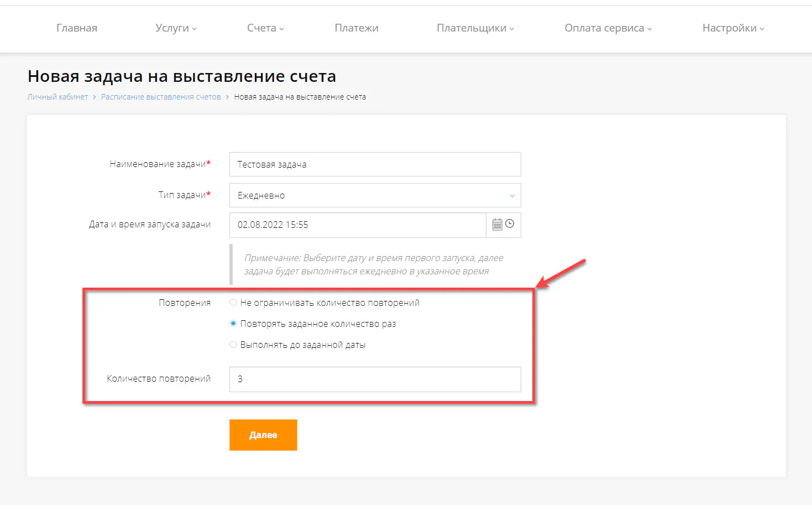This screenshot has height=505, width=812.
Task: Select 'Не ограничивать количество повторений' radio button
Action: 233,302
